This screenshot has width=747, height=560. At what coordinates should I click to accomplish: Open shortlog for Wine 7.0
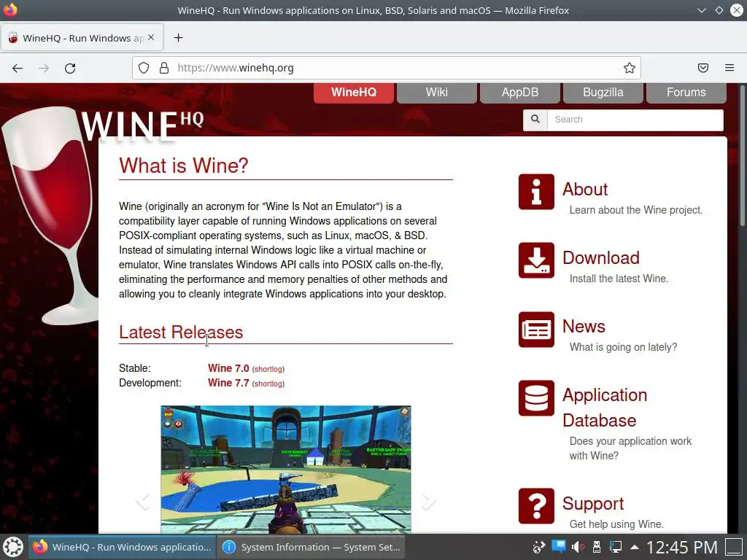pos(268,369)
